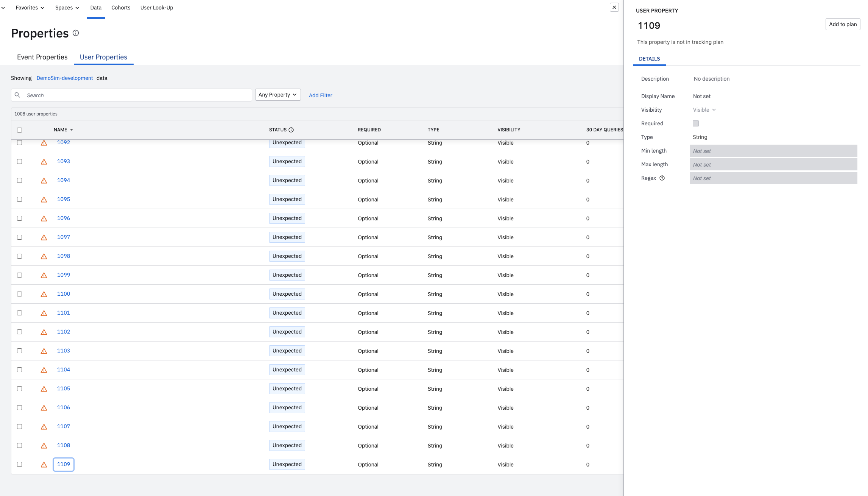Click the info icon beside Properties heading
Image resolution: width=868 pixels, height=496 pixels.
pyautogui.click(x=76, y=33)
